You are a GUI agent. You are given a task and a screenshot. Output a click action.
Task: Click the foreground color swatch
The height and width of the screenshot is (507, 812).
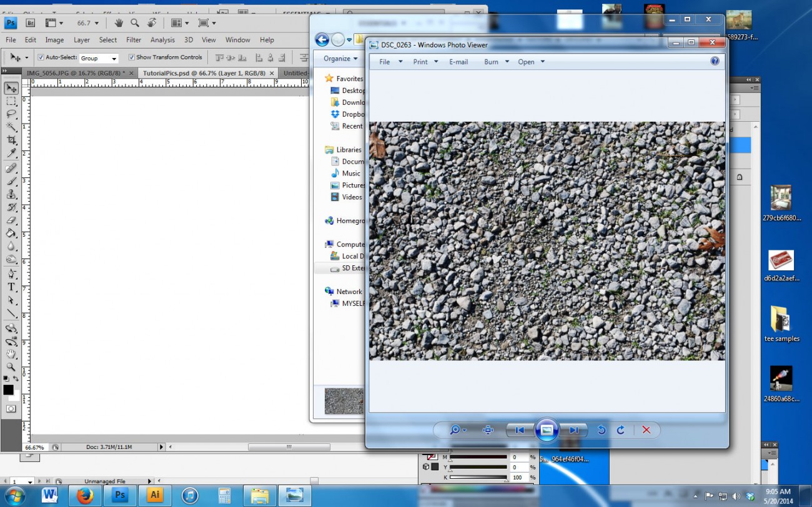pos(8,390)
